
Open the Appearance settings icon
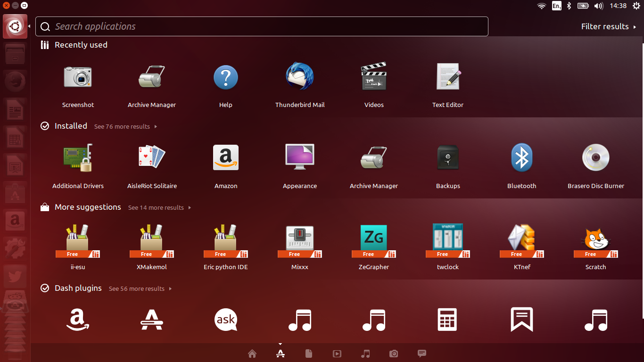pos(300,156)
